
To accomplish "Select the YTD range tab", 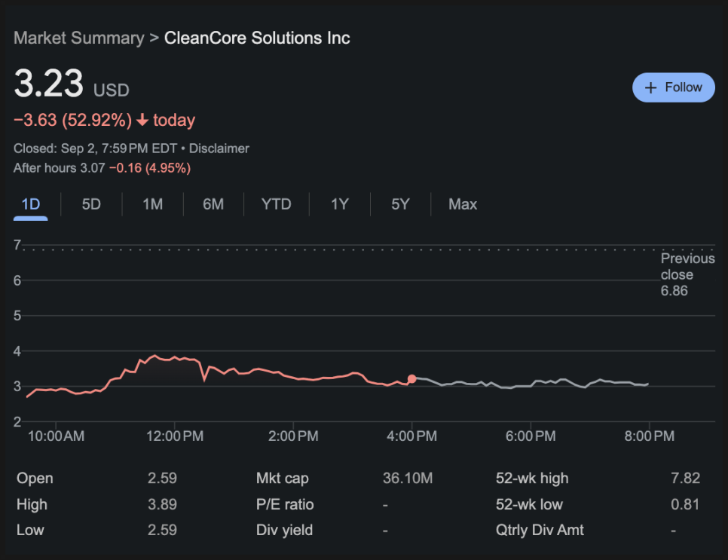I will point(277,204).
